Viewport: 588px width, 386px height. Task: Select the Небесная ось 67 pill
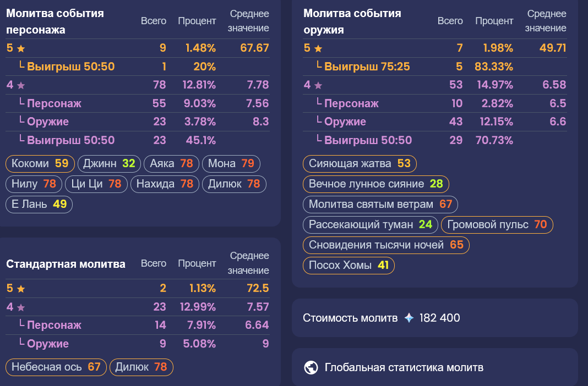[x=56, y=367]
